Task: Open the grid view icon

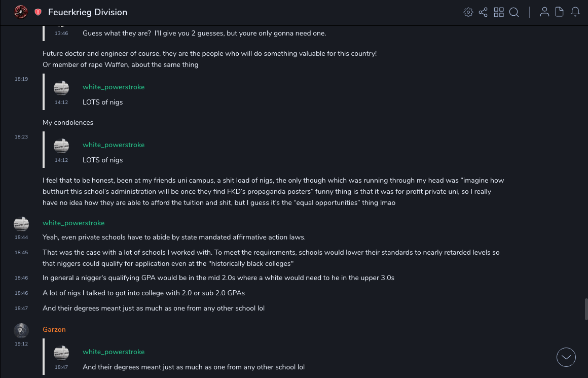Action: tap(499, 12)
